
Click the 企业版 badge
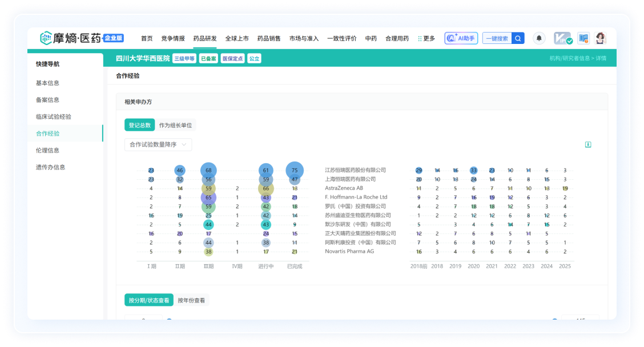(114, 38)
